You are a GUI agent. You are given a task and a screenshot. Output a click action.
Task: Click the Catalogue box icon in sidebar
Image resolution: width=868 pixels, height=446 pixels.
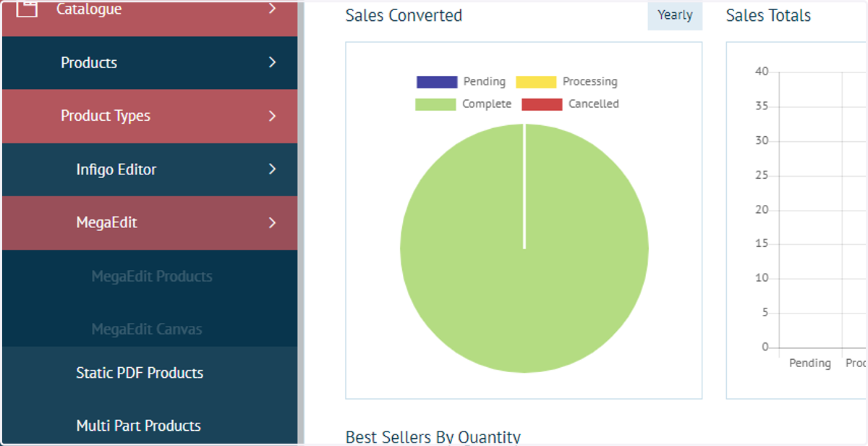(27, 9)
